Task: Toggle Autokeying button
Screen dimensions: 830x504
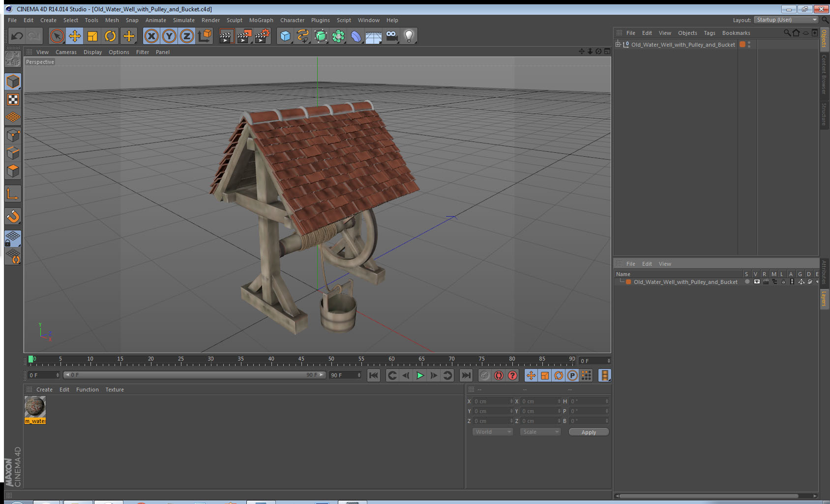Action: [x=499, y=375]
